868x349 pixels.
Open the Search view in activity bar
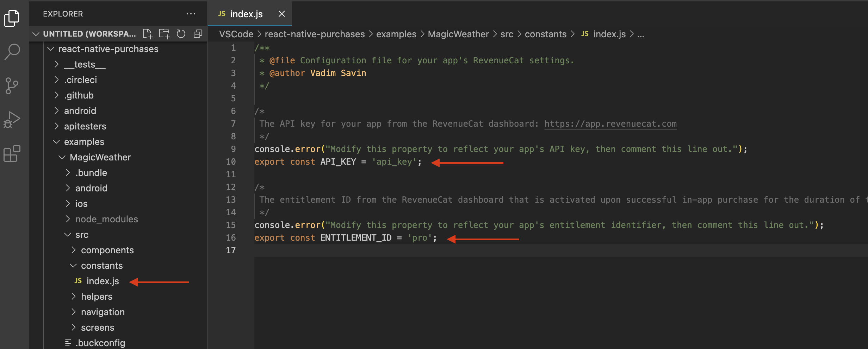12,52
